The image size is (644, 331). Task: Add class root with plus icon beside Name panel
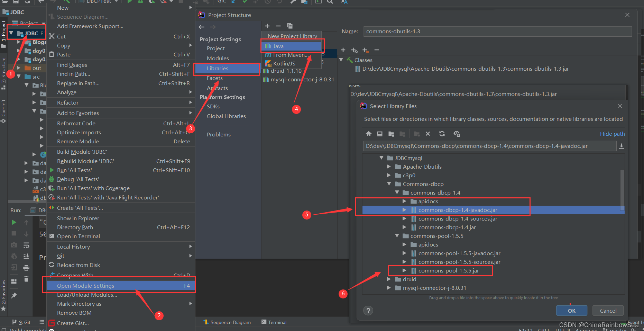point(343,50)
